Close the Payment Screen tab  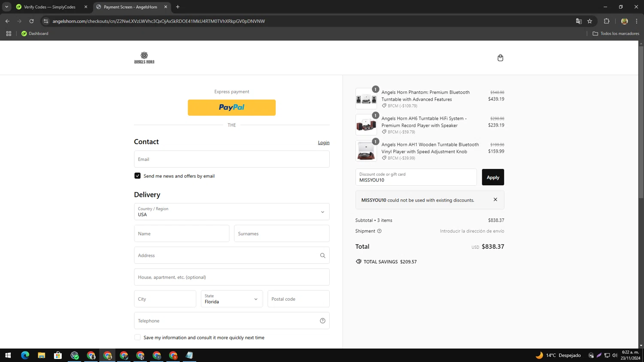click(166, 7)
